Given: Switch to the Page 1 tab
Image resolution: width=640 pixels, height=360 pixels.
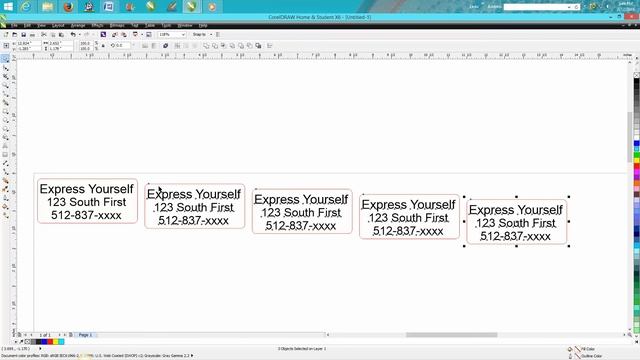Looking at the screenshot, I should coord(85,335).
